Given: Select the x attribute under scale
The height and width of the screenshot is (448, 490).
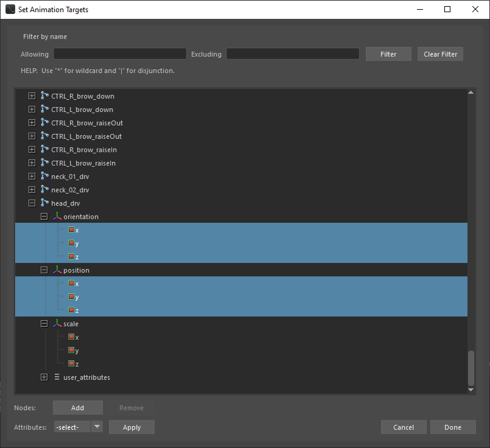Looking at the screenshot, I should [x=77, y=337].
